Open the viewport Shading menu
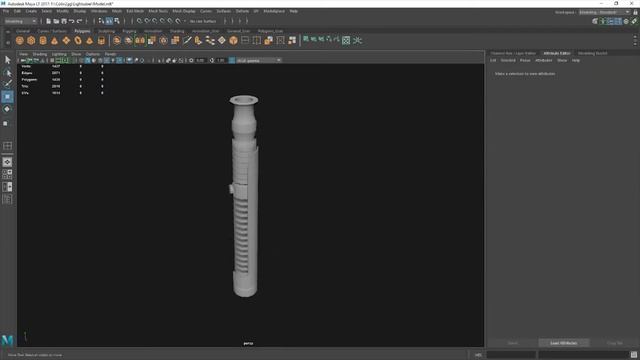 point(40,54)
